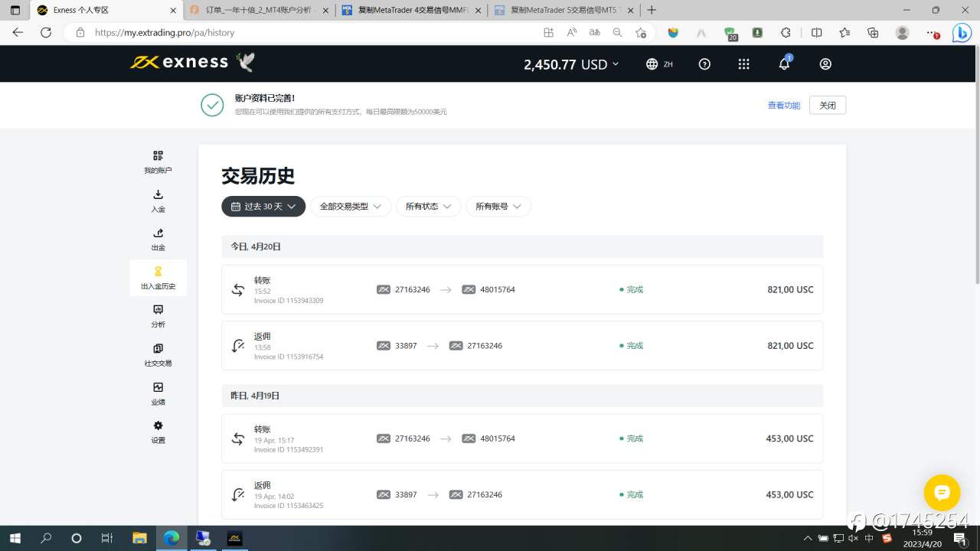Open the notifications bell icon
Viewport: 980px width, 551px height.
784,64
